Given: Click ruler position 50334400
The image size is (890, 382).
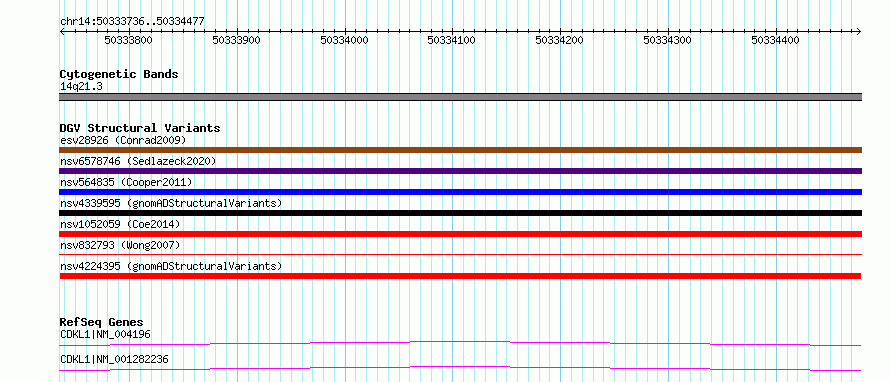Looking at the screenshot, I should (775, 40).
